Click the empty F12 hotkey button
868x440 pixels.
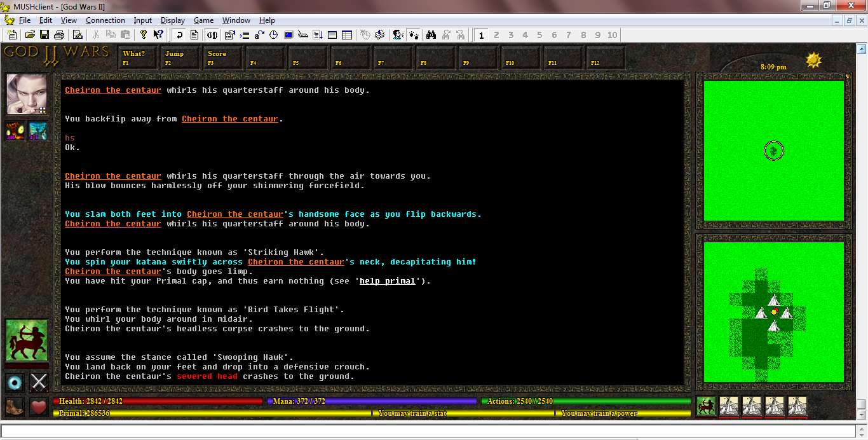pos(606,57)
